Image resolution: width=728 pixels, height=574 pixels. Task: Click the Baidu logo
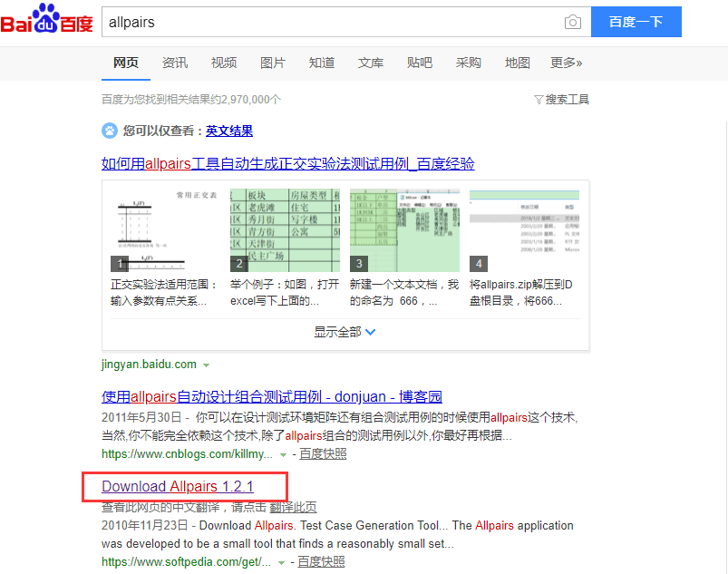[x=46, y=18]
